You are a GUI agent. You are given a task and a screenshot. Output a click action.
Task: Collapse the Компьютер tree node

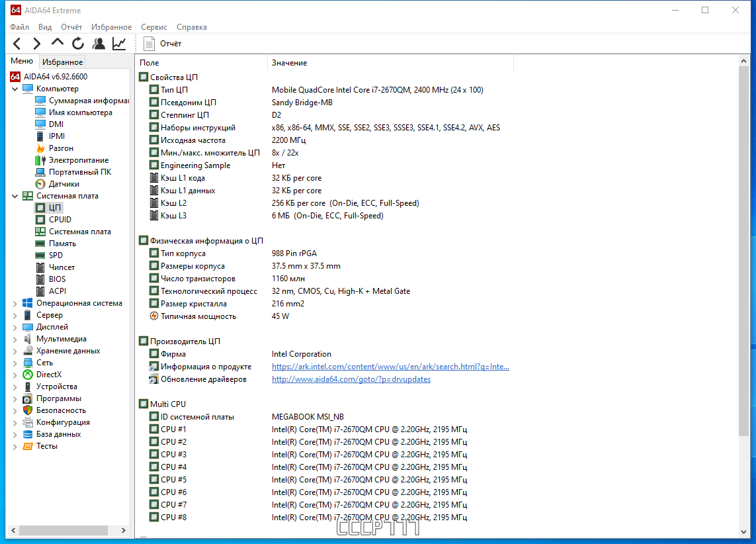(15, 89)
